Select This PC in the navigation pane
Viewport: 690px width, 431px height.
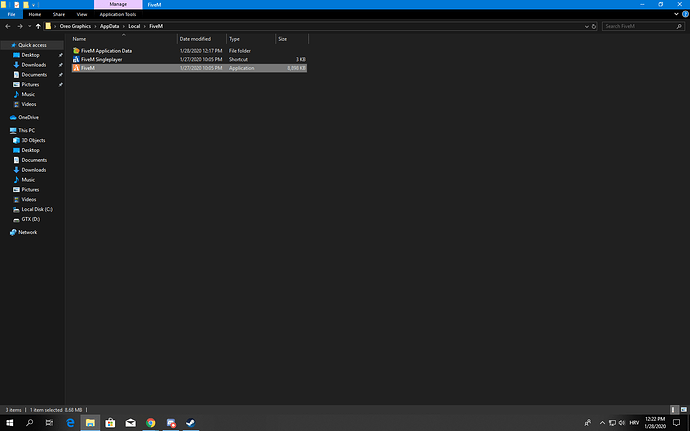26,130
